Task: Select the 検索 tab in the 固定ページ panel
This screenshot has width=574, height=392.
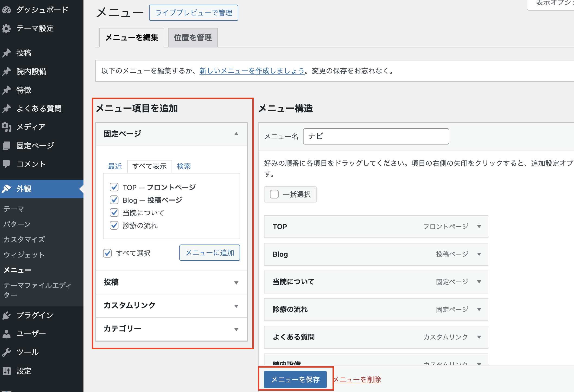Action: tap(184, 166)
